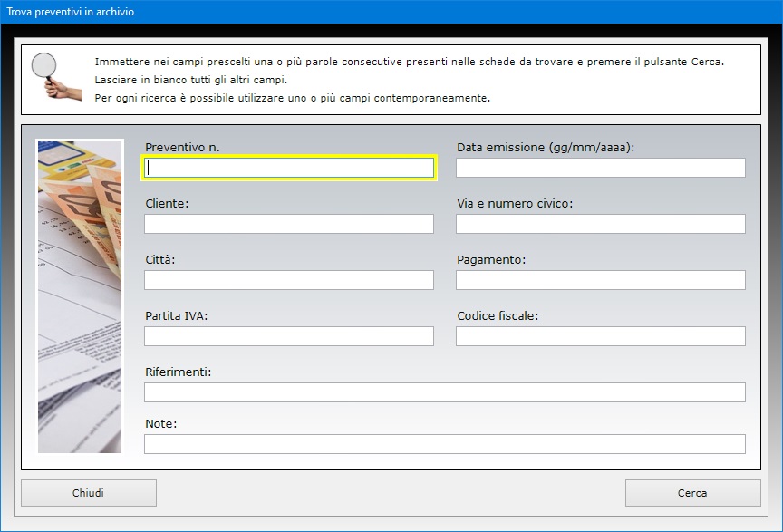Image resolution: width=783 pixels, height=532 pixels.
Task: Click the Codice fiscale label
Action: (x=498, y=315)
